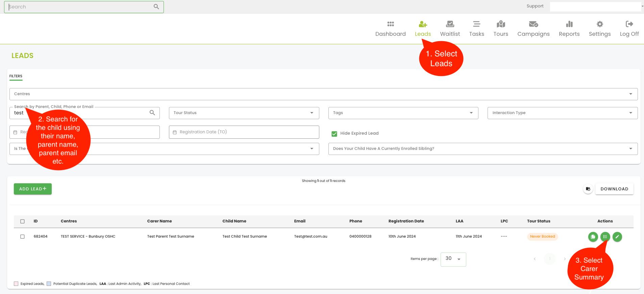
Task: Click the parent/child search field containing test
Action: point(84,113)
